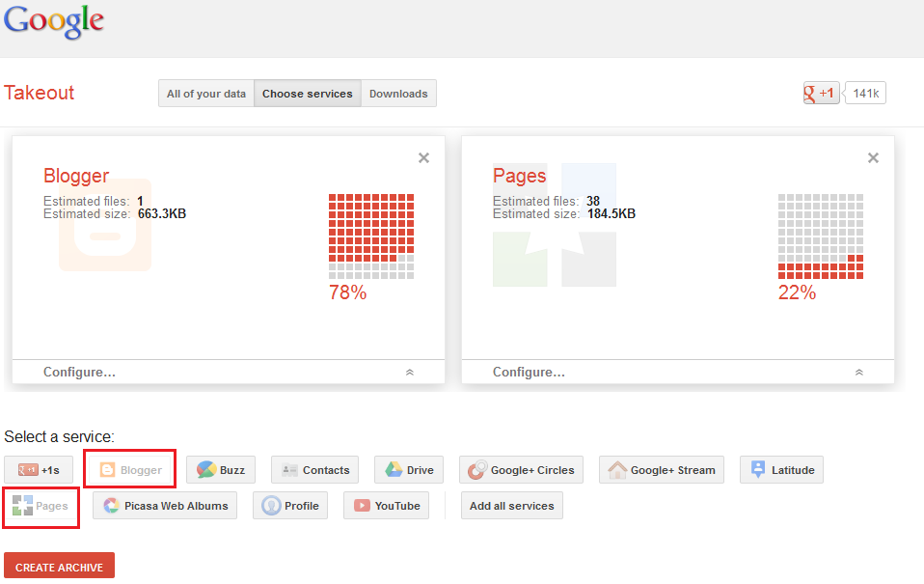The width and height of the screenshot is (924, 584).
Task: Add the Latitude service
Action: pyautogui.click(x=782, y=469)
